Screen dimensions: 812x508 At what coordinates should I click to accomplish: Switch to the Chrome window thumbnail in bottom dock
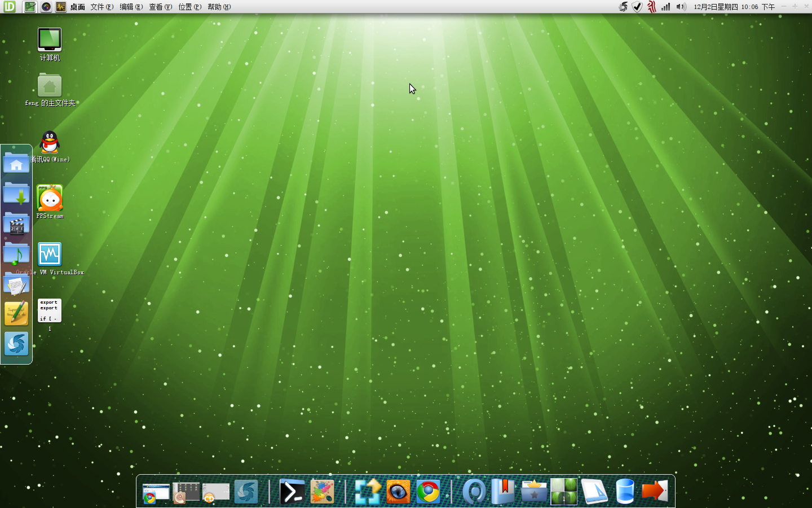point(156,492)
